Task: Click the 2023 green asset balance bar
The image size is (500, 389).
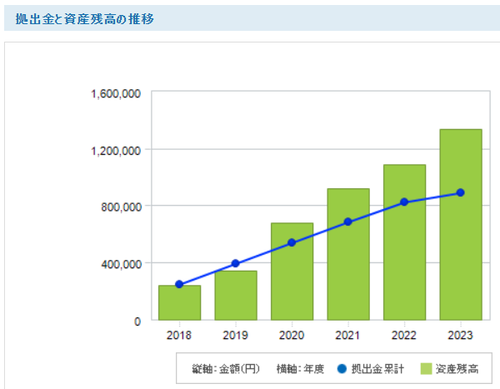Action: point(461,225)
